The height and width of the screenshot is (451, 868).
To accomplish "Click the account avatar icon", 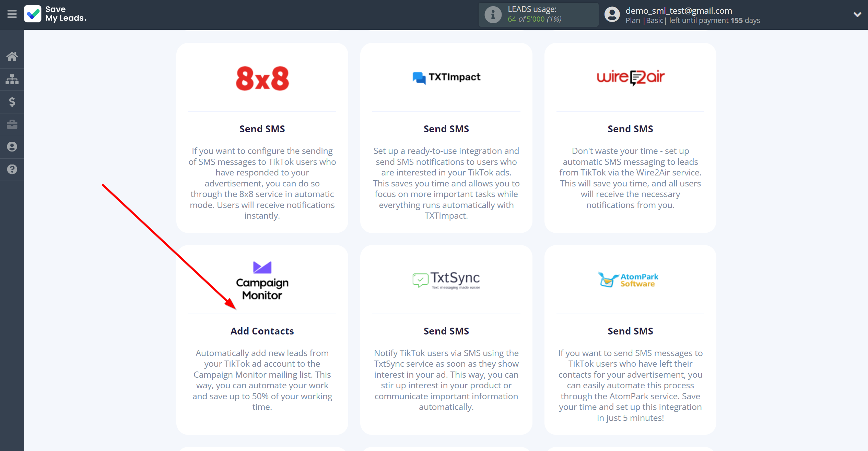I will (612, 15).
